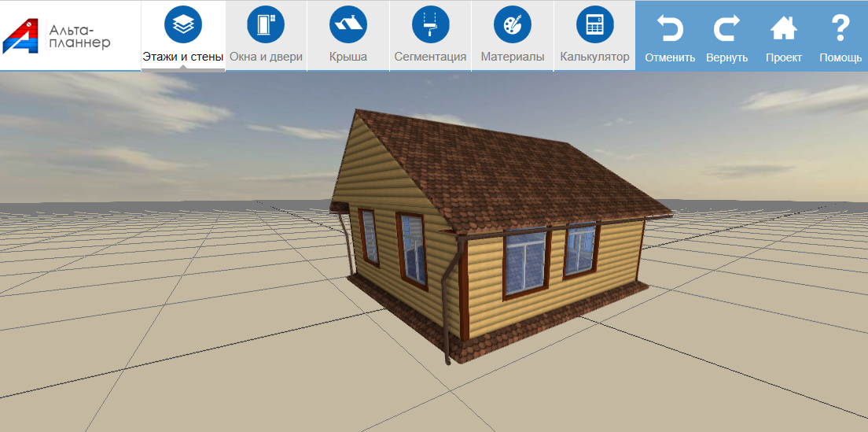The height and width of the screenshot is (432, 868).
Task: Open the Help question mark icon
Action: (x=840, y=28)
